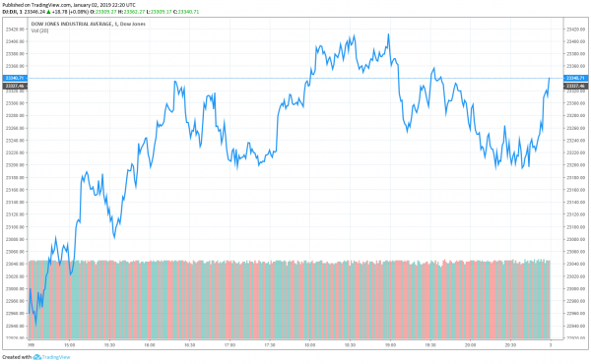Click the 15:00 time axis label
Image resolution: width=591 pixels, height=364 pixels.
coord(69,344)
